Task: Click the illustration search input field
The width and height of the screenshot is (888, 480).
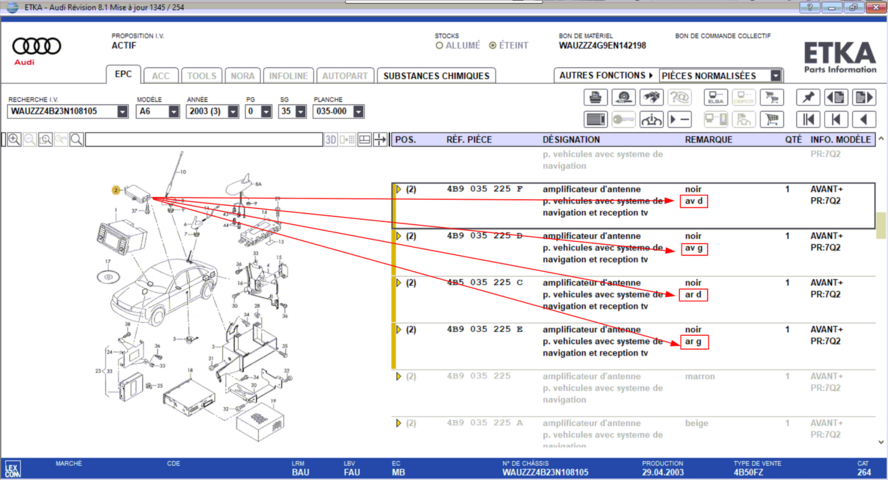Action: [x=204, y=139]
